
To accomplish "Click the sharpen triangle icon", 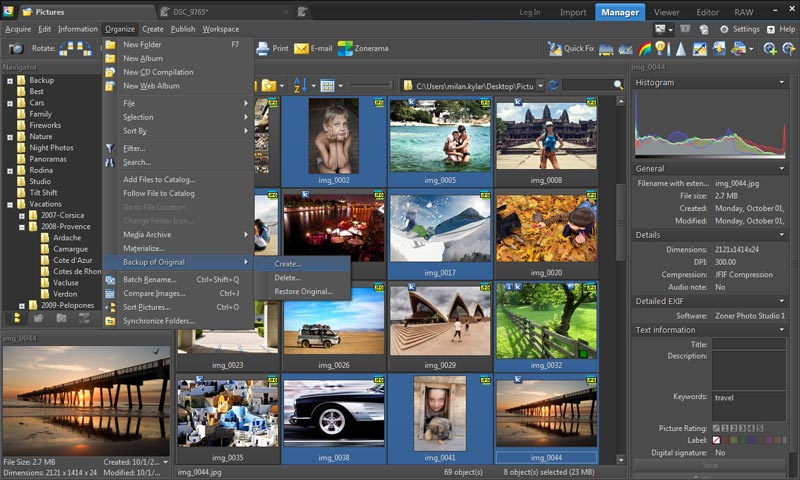I will pyautogui.click(x=681, y=48).
